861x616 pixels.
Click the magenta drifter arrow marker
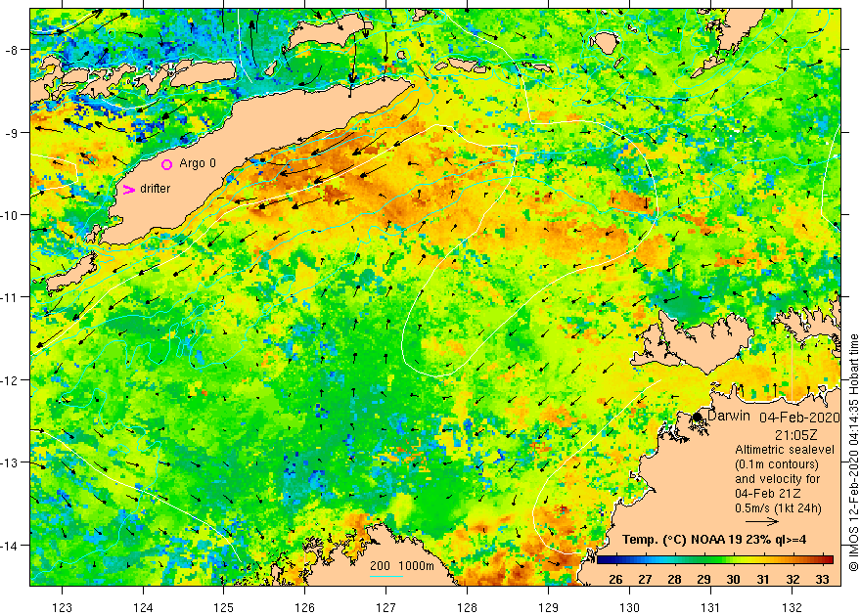click(x=128, y=190)
